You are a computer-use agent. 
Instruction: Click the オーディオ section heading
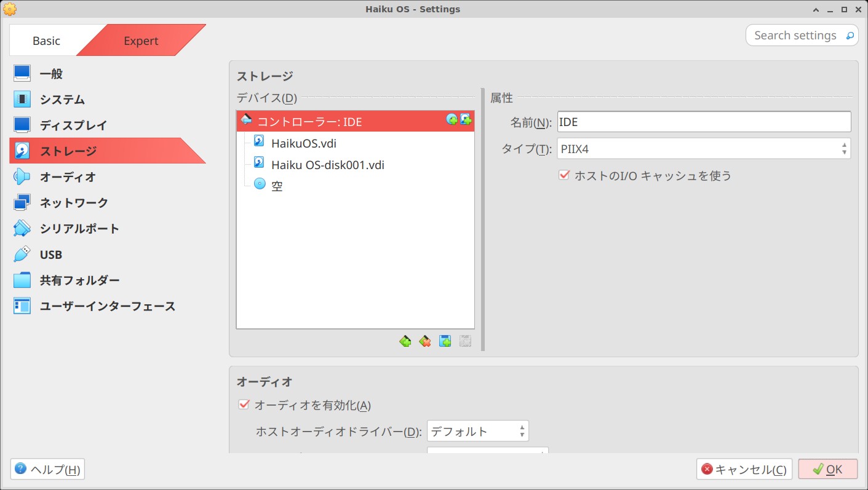(265, 382)
